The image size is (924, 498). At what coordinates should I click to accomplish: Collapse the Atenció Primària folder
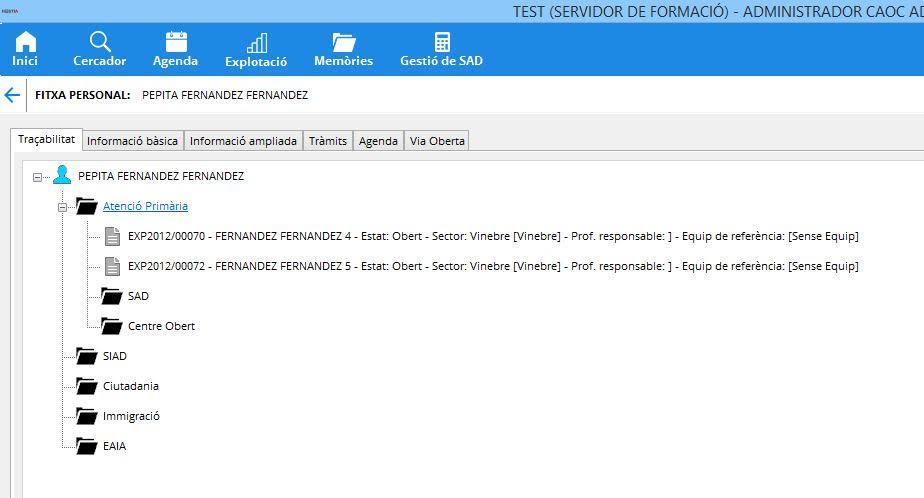[x=62, y=207]
